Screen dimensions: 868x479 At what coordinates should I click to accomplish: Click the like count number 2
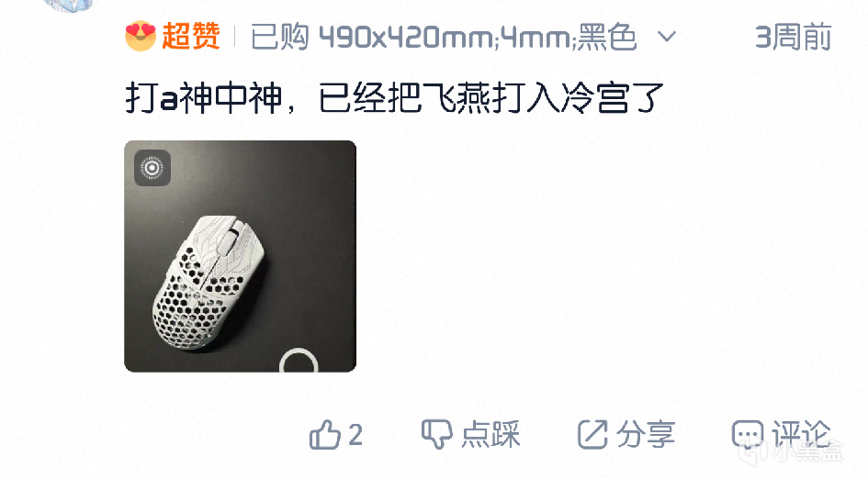[355, 435]
